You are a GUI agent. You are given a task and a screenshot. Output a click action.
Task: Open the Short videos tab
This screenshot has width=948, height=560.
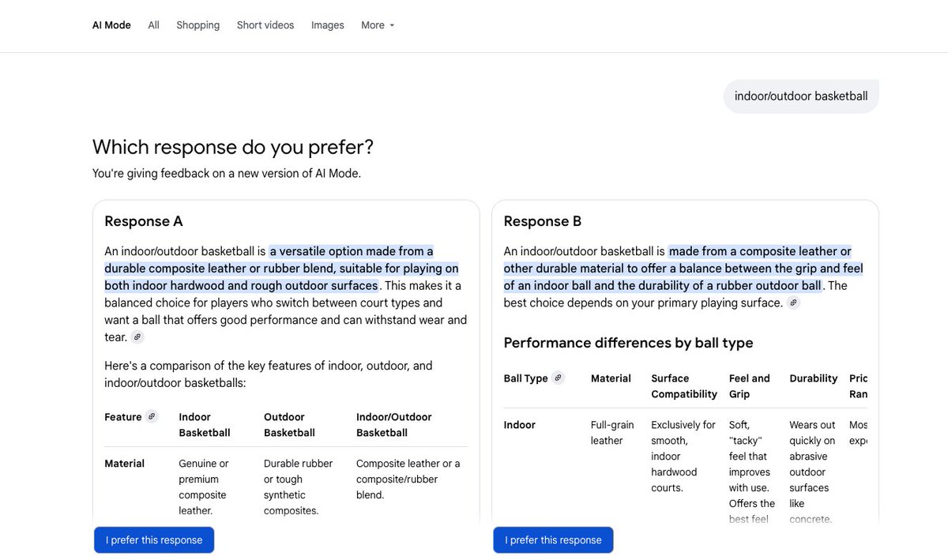tap(265, 25)
